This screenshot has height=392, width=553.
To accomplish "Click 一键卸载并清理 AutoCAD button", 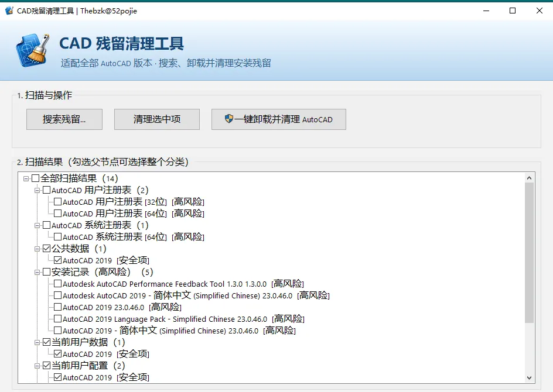I will [279, 119].
